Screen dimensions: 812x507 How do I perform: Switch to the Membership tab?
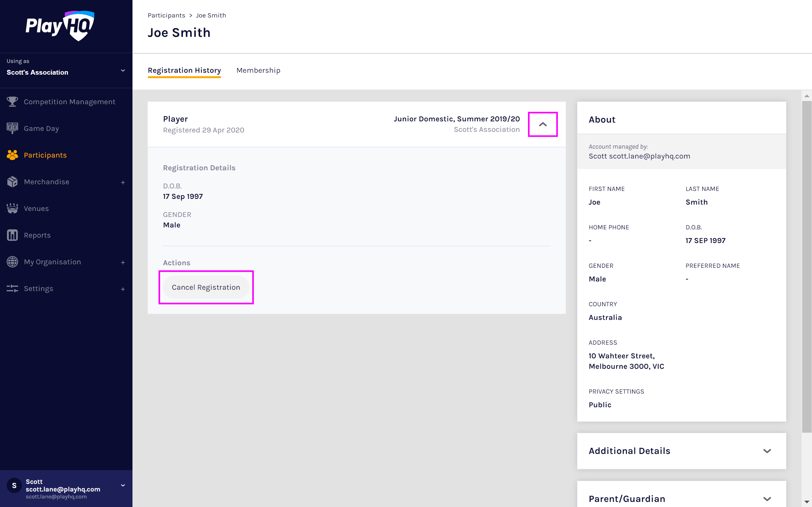click(x=258, y=71)
